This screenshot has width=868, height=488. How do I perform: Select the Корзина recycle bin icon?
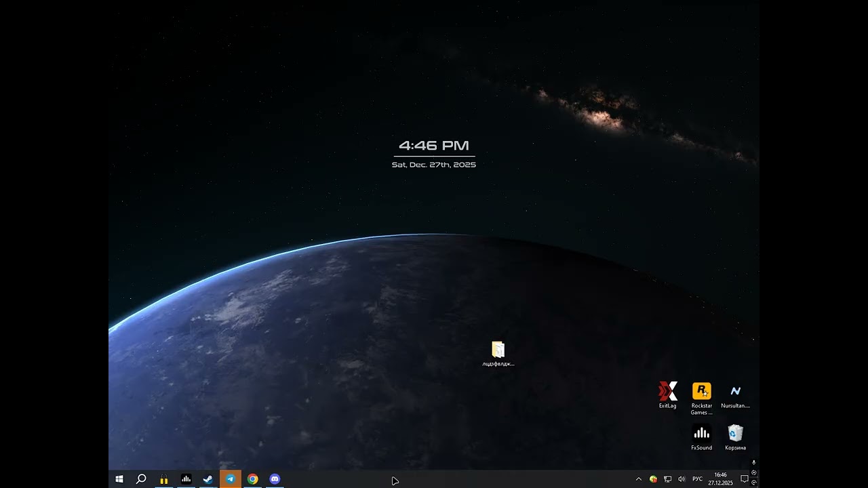736,437
